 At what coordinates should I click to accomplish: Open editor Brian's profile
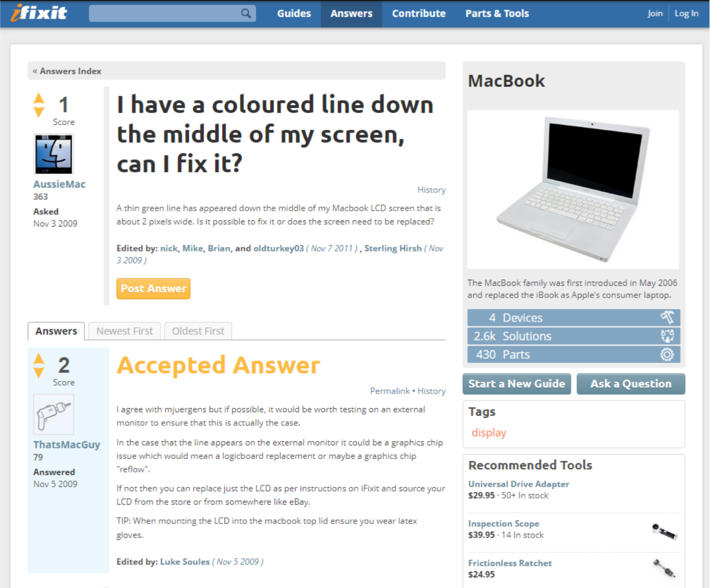coord(219,248)
